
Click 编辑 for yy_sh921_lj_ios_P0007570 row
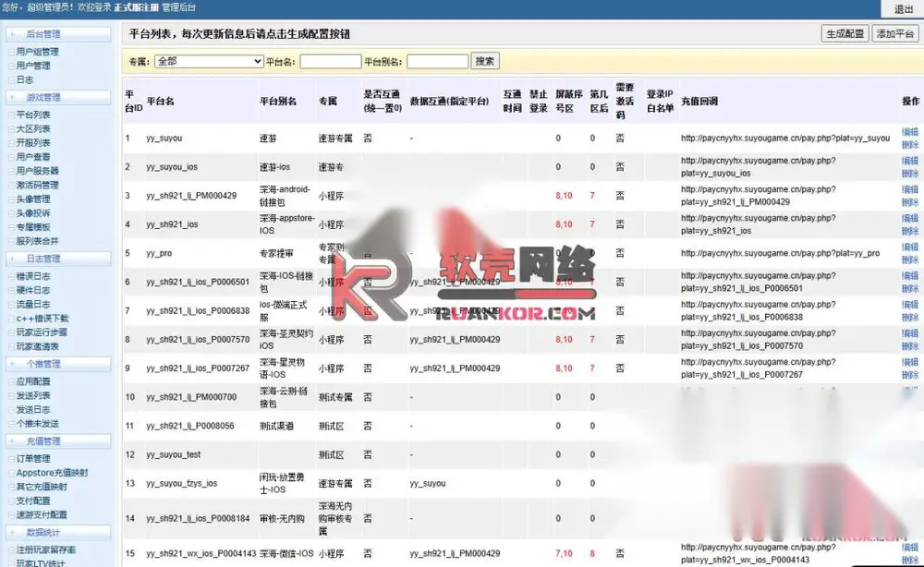click(x=910, y=333)
